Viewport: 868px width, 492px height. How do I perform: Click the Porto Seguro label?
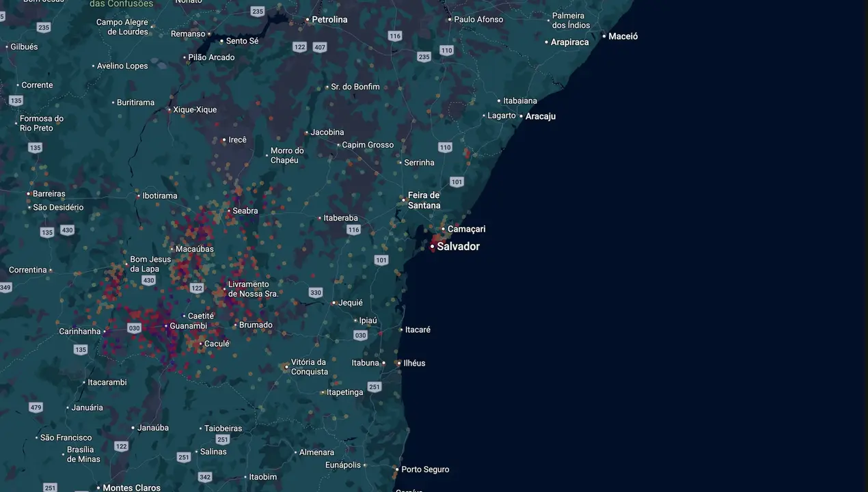(425, 470)
